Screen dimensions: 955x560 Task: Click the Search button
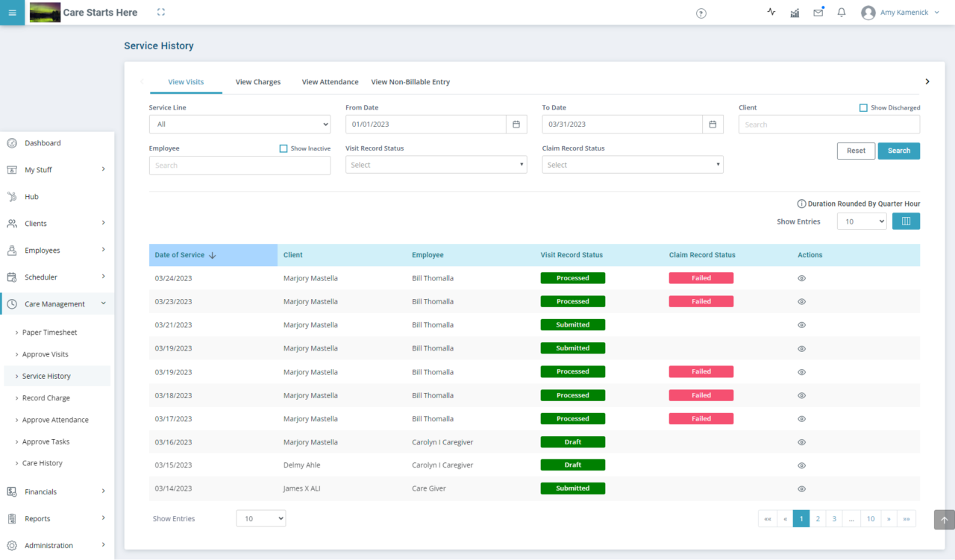pyautogui.click(x=898, y=151)
